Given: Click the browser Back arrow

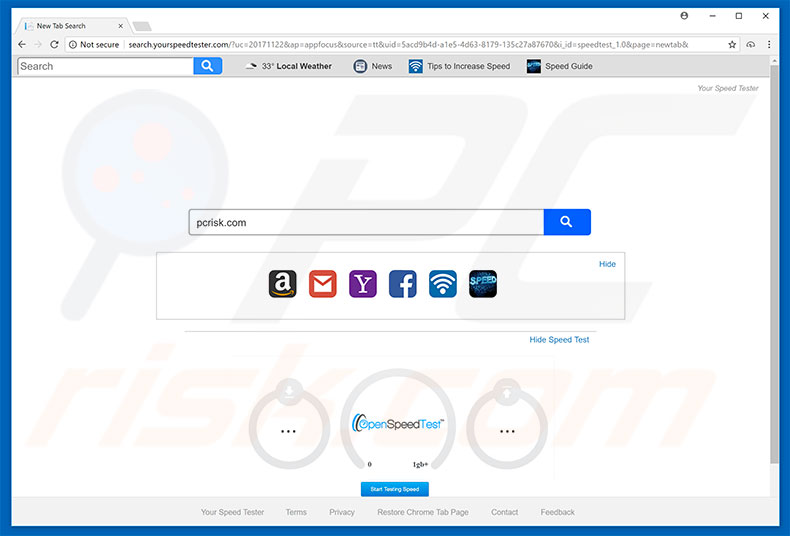Looking at the screenshot, I should [22, 44].
